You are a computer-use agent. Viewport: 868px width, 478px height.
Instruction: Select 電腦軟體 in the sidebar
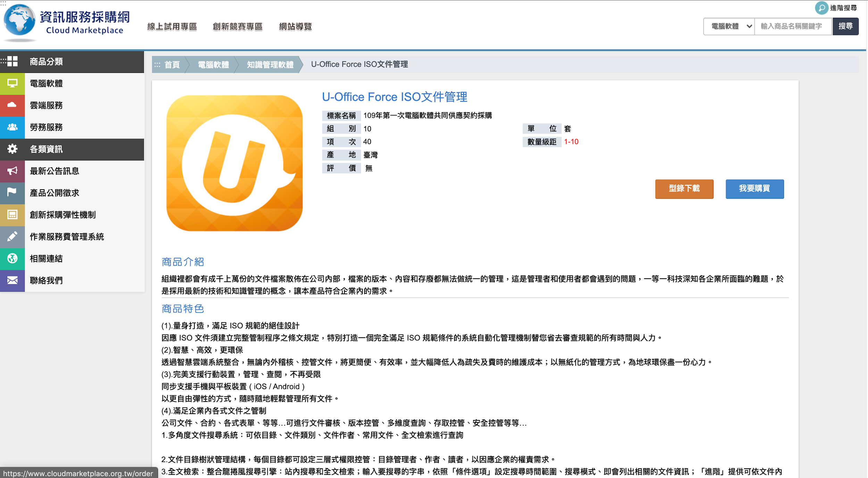[x=46, y=84]
